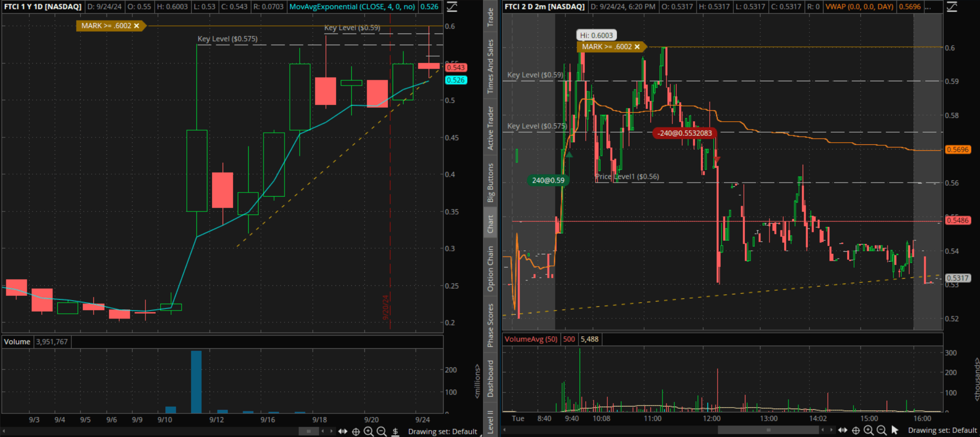The height and width of the screenshot is (437, 980).
Task: Select Key Level ($0.59) label on right chart
Action: coord(535,74)
